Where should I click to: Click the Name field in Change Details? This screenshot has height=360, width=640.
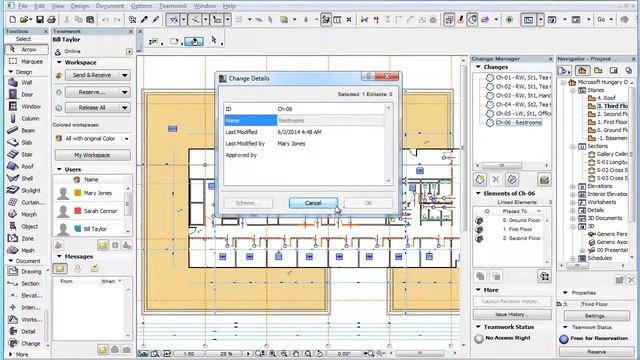pyautogui.click(x=330, y=120)
